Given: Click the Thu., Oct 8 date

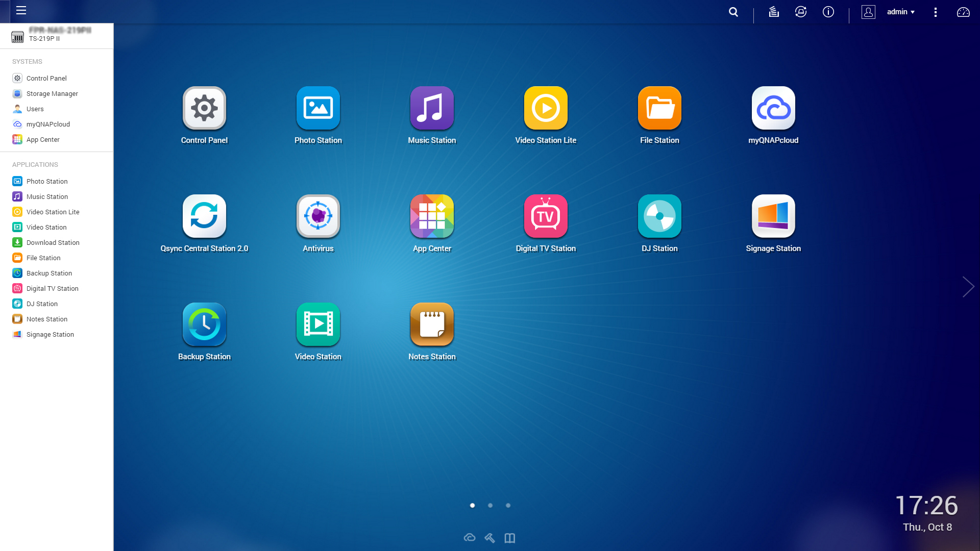Looking at the screenshot, I should 927,528.
